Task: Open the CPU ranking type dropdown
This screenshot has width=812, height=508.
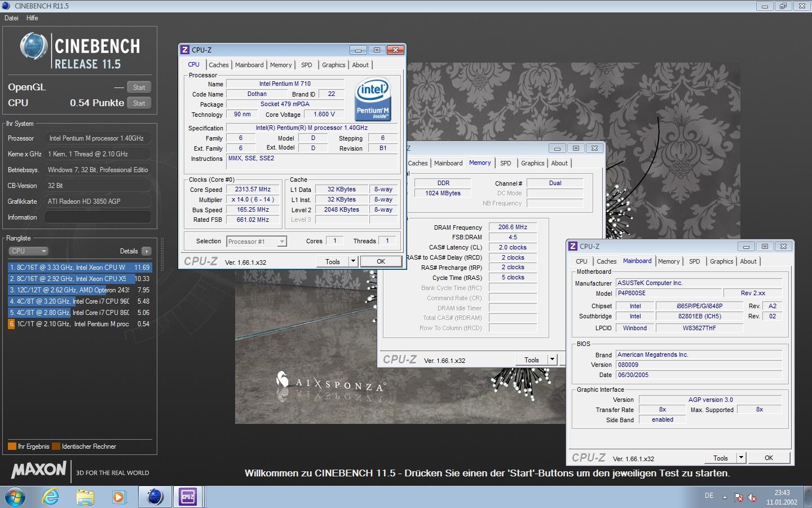Action: click(28, 251)
